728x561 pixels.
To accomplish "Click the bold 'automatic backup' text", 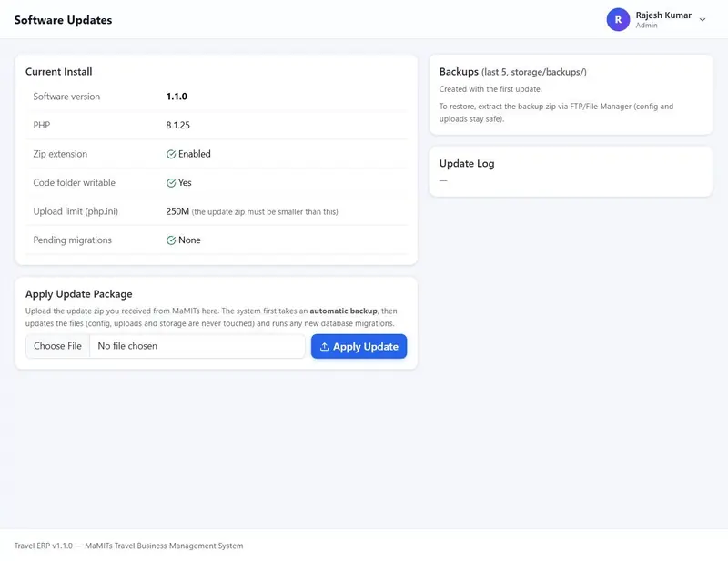I will point(343,311).
